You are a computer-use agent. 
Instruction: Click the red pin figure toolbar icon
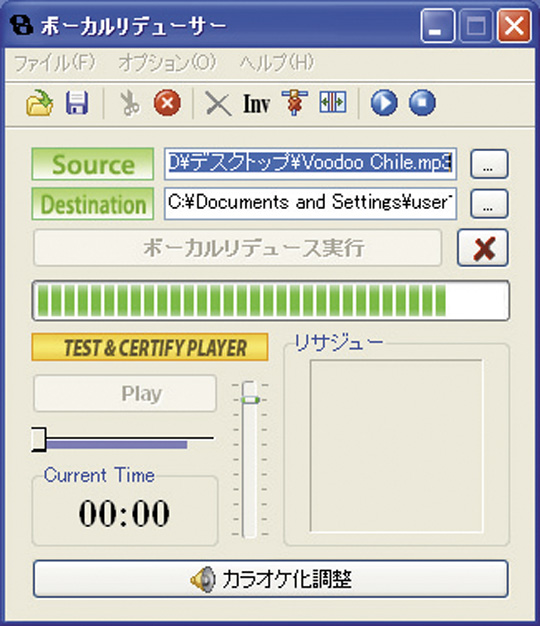295,103
